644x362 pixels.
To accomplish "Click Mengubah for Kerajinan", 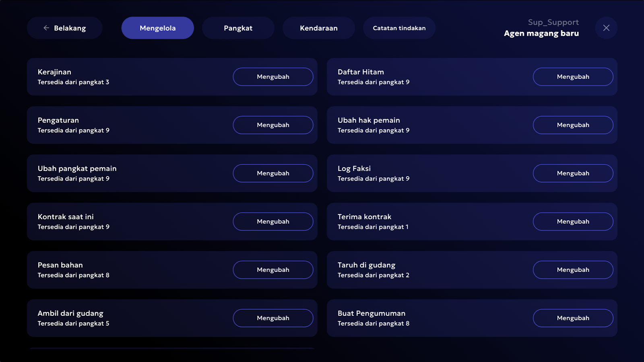I will (273, 77).
